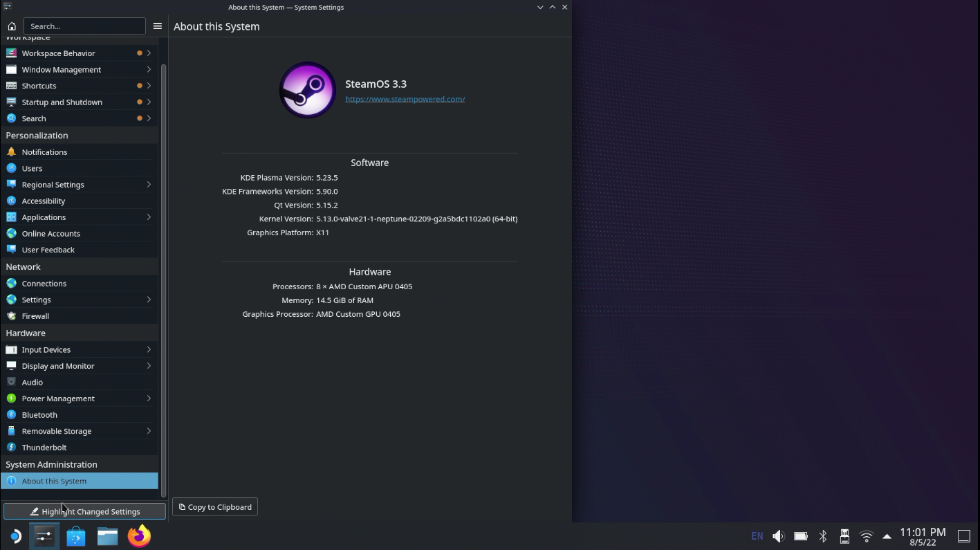Click the battery tray icon
Screen dimensions: 980x550
pos(801,536)
